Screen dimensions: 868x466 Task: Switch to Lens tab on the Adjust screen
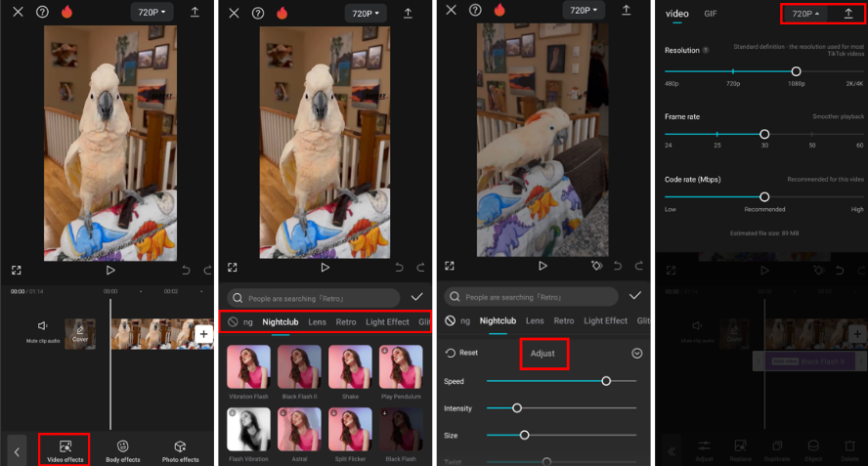pos(535,320)
